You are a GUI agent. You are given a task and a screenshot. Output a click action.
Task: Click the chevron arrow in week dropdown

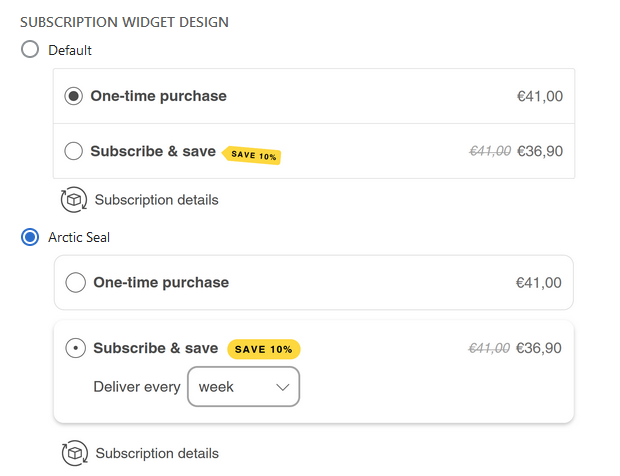click(283, 387)
